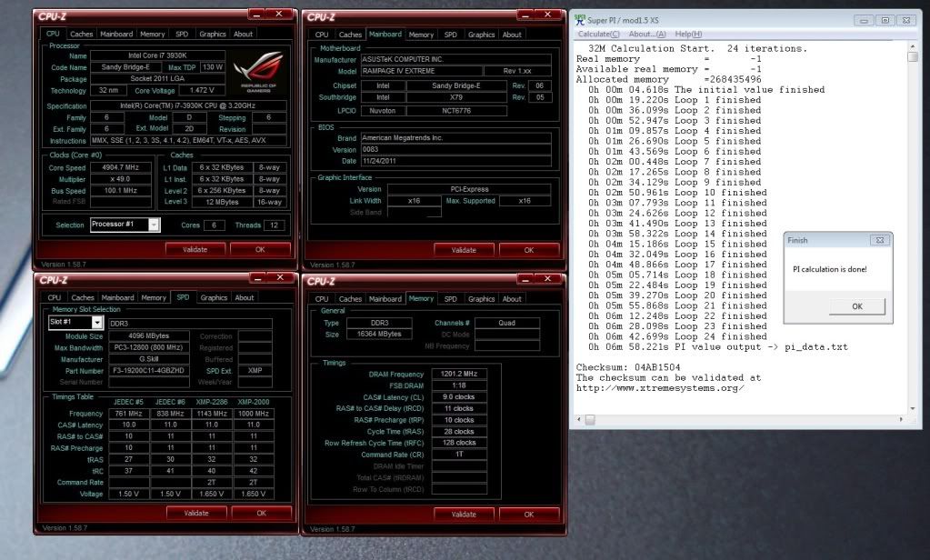Click OK in the CPU tab window
The width and height of the screenshot is (930, 560).
coord(260,249)
